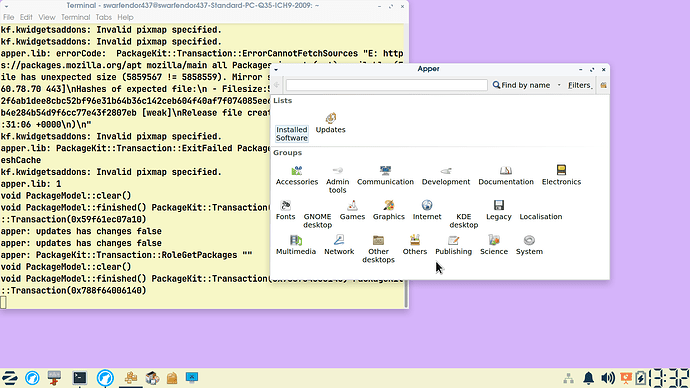Open the Other desktops group
This screenshot has width=690, height=388.
click(378, 249)
